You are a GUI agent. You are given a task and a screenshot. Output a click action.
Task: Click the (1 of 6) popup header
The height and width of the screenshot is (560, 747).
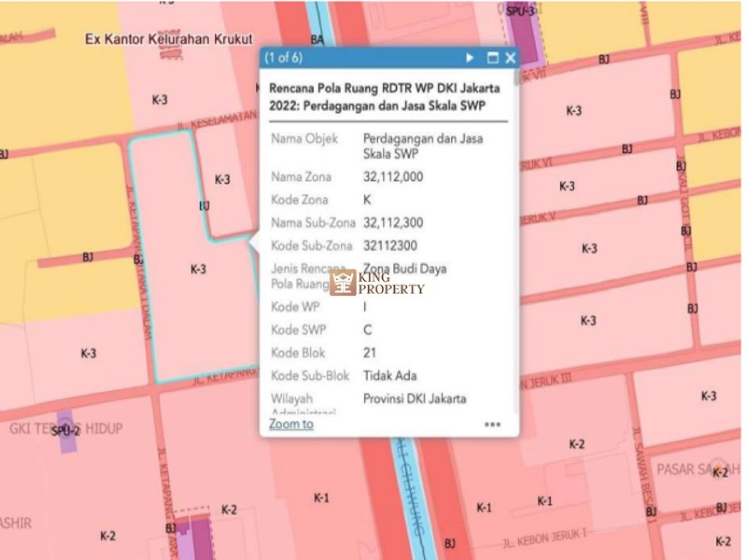tap(284, 58)
